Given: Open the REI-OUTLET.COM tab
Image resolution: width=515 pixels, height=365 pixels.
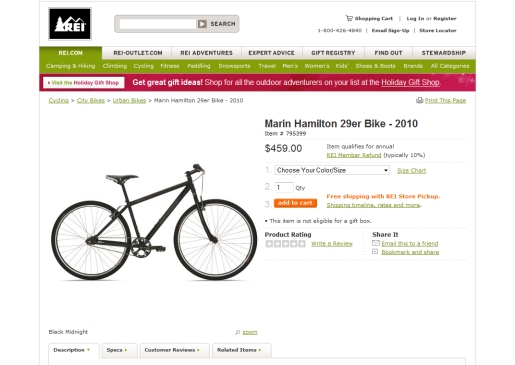Looking at the screenshot, I should pyautogui.click(x=138, y=53).
